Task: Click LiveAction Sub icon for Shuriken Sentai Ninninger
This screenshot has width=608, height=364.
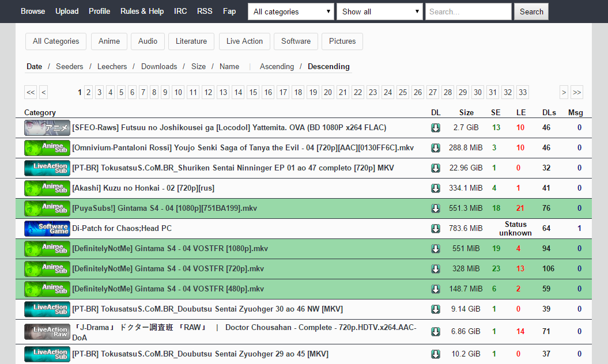Action: tap(47, 168)
